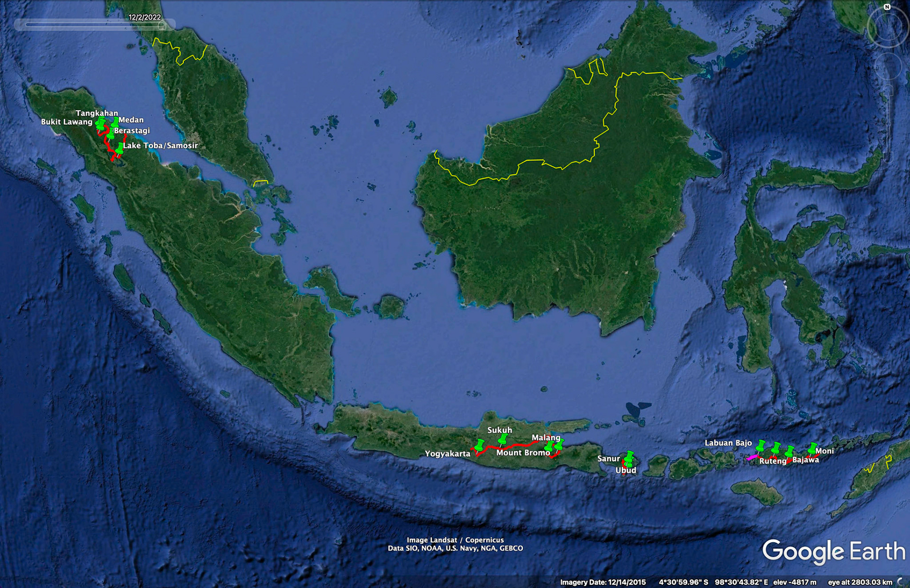
Task: Select the Yogyakarta placemark pin
Action: (480, 445)
